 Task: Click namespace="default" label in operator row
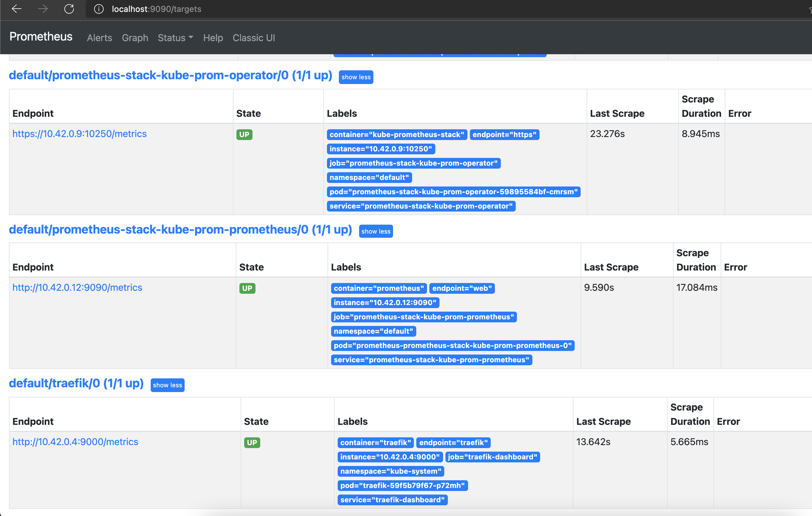coord(369,178)
